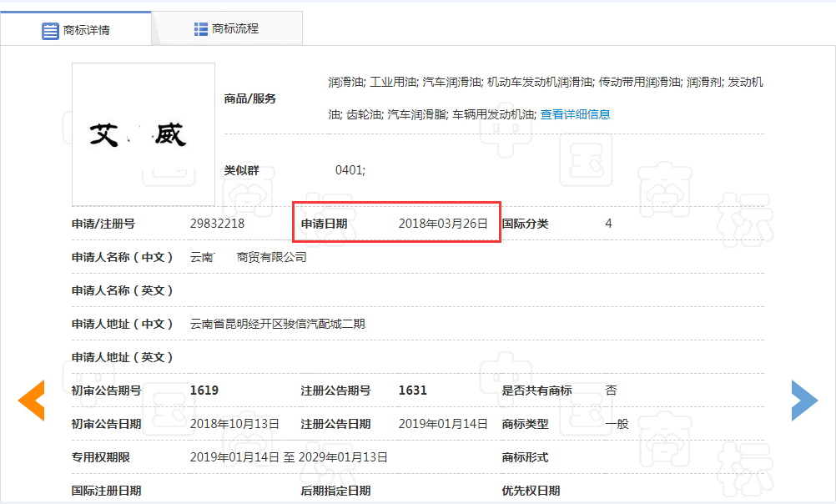Screen dimensions: 836x504
Task: Open the 商标详情 tab
Action: coord(76,29)
